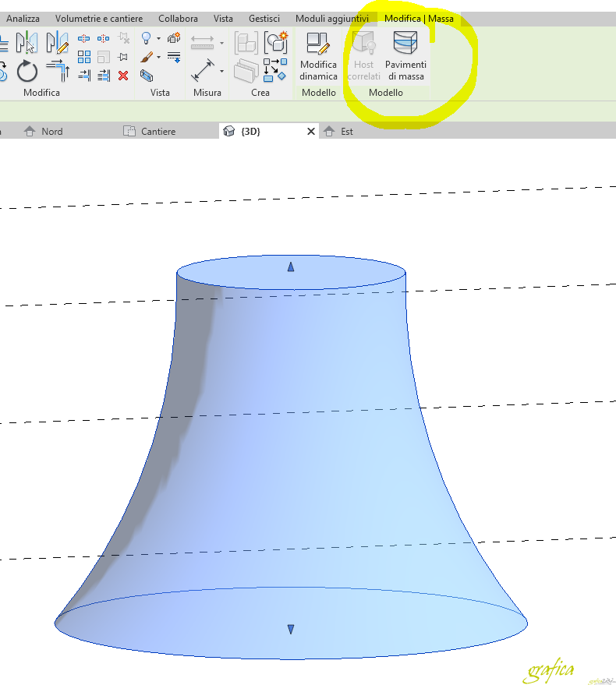The width and height of the screenshot is (616, 685).
Task: Click the disabled Host correlati button
Action: pos(363,56)
